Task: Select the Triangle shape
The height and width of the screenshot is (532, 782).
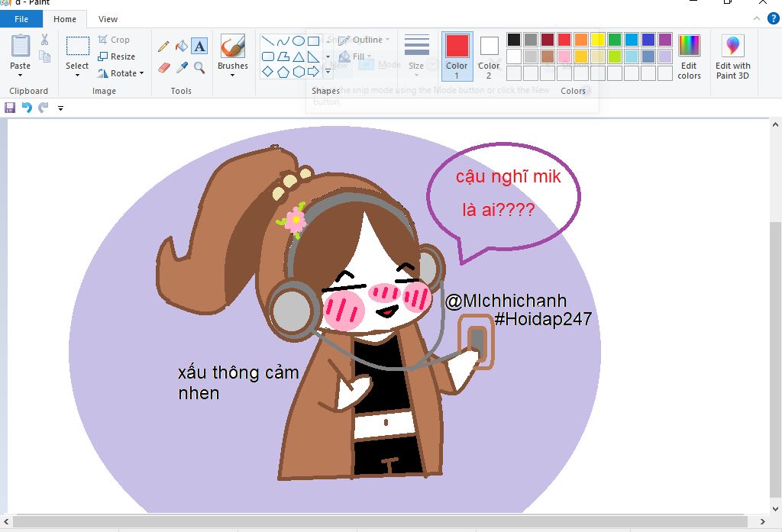Action: point(299,56)
